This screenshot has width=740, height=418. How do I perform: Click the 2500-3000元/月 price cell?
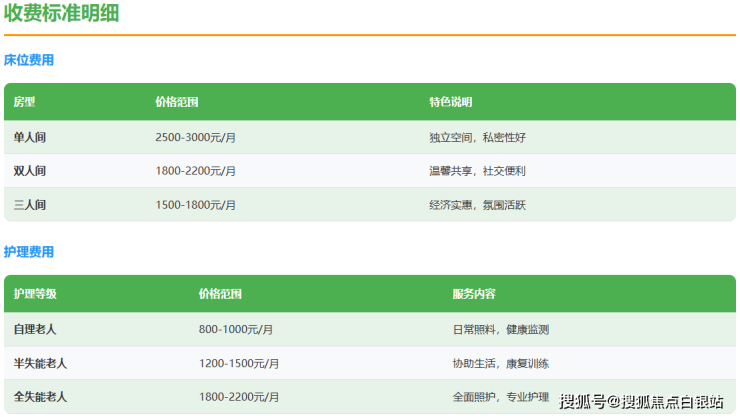196,137
